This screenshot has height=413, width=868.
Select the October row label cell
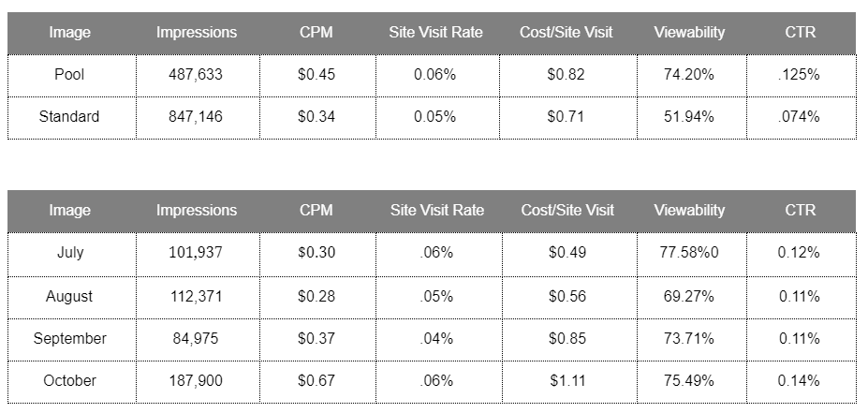point(69,381)
